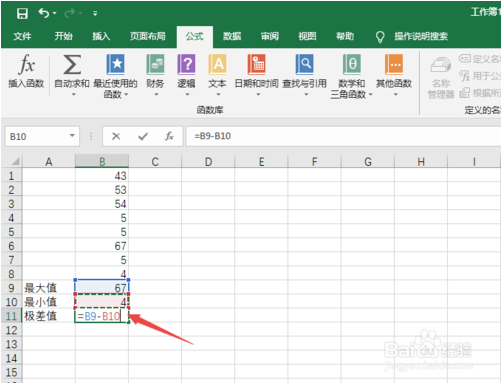504x385 pixels.
Task: Expand the 逻辑 functions dropdown arrow
Action: [187, 95]
